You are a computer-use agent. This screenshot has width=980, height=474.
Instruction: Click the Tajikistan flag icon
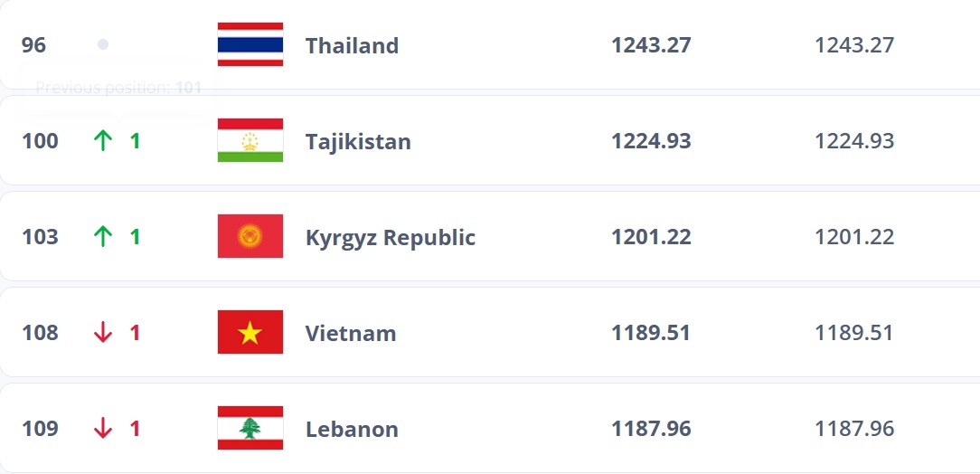(250, 141)
